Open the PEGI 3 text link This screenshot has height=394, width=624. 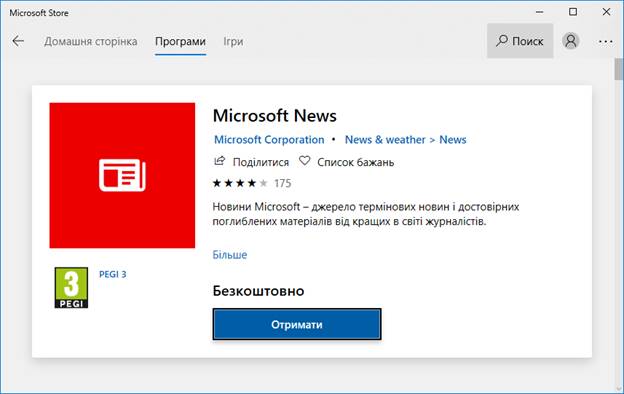113,274
